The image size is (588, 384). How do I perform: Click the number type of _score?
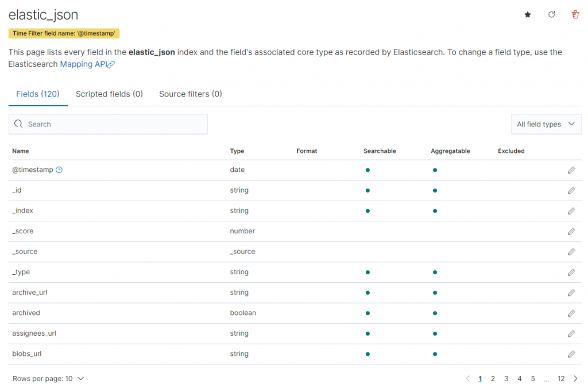coord(243,231)
